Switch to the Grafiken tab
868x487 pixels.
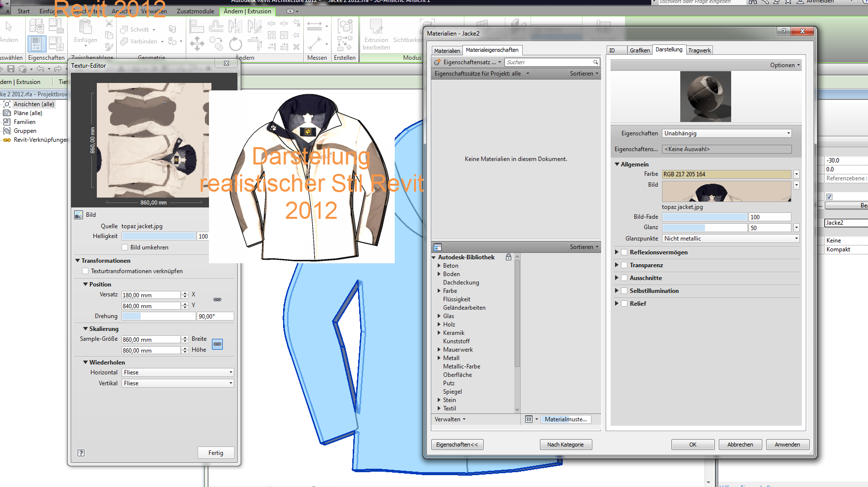pyautogui.click(x=640, y=50)
